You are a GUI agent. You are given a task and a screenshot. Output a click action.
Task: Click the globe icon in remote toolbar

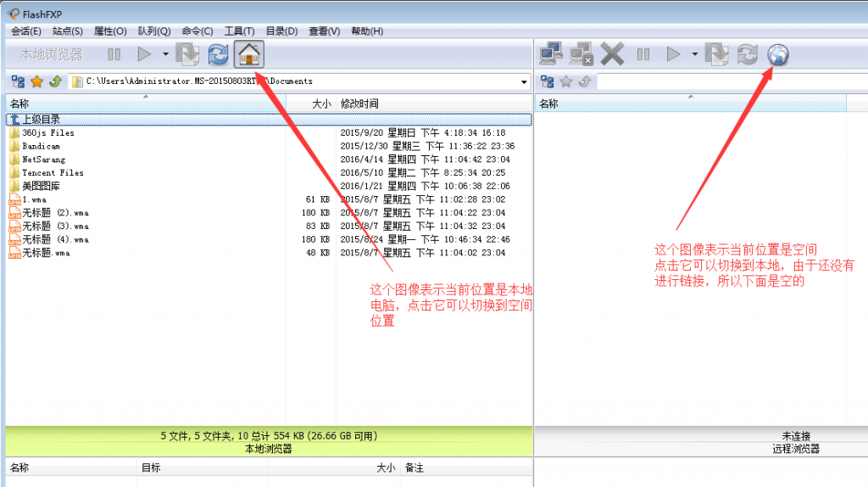[777, 54]
